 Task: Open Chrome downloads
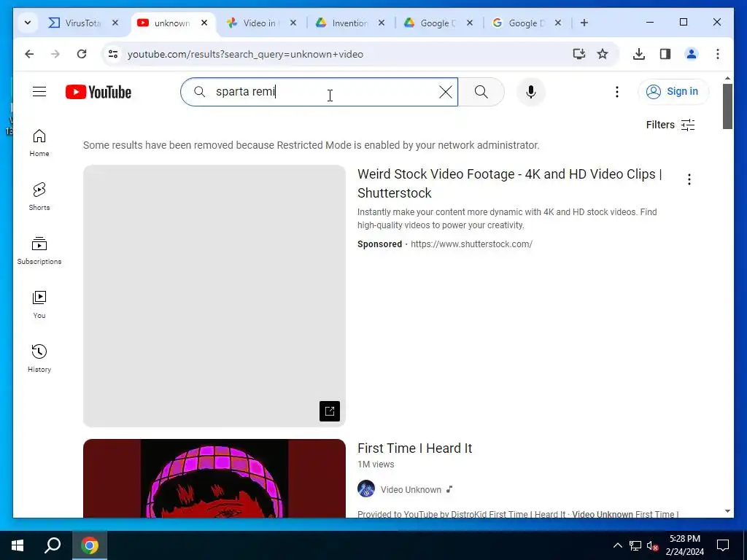tap(639, 54)
